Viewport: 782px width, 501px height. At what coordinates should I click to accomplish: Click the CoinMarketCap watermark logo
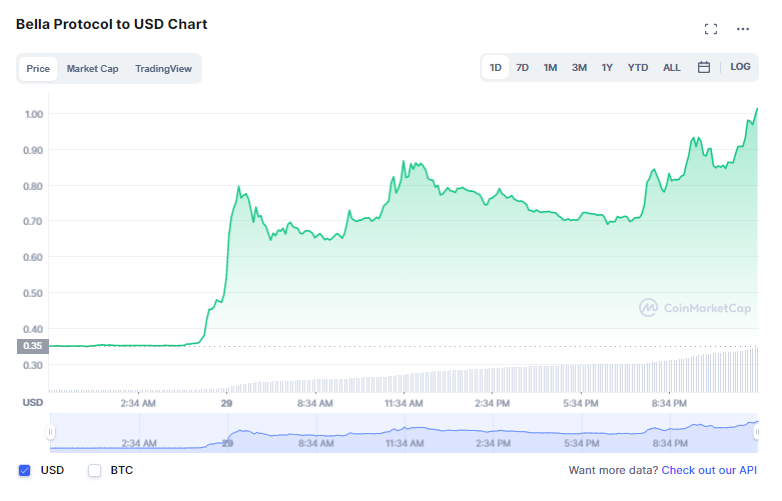click(694, 308)
